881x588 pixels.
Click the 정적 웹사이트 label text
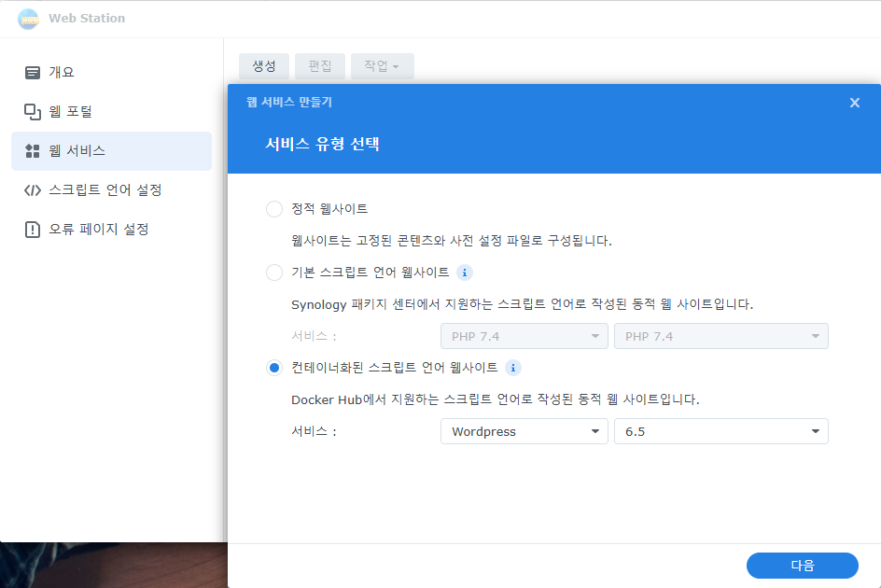point(329,209)
